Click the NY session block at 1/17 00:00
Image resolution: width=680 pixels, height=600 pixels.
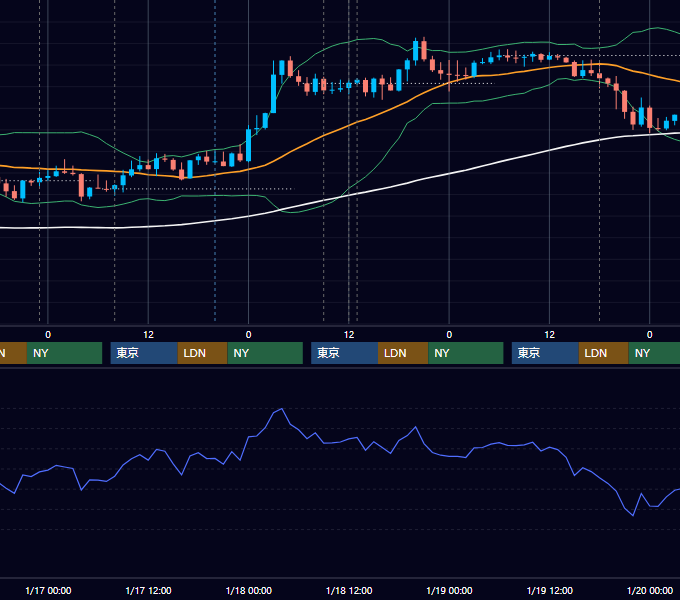point(64,353)
